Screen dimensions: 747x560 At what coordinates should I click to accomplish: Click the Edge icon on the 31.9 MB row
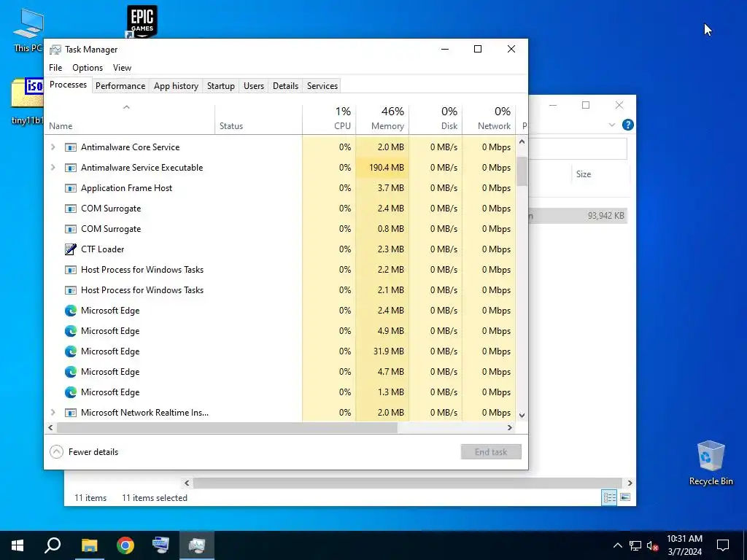(71, 351)
